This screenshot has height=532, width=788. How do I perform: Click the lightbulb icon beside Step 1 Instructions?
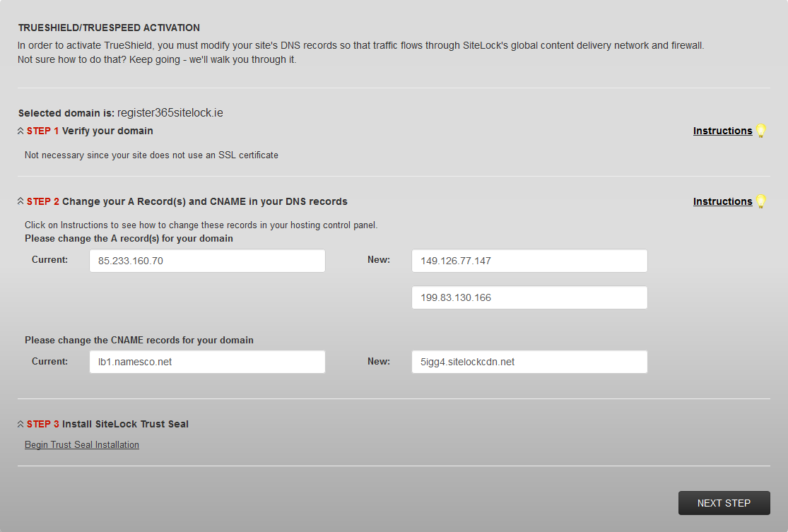(761, 131)
